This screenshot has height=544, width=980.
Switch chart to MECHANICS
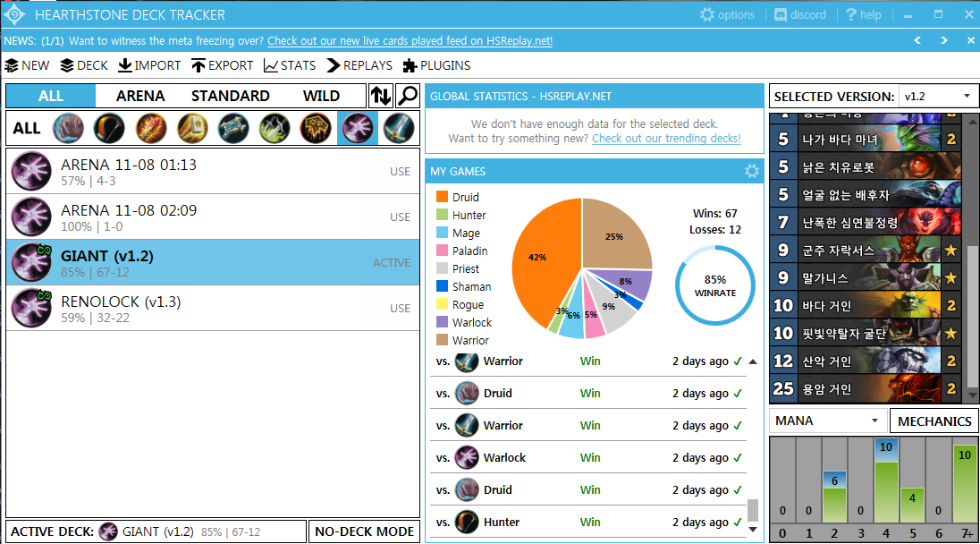tap(934, 421)
